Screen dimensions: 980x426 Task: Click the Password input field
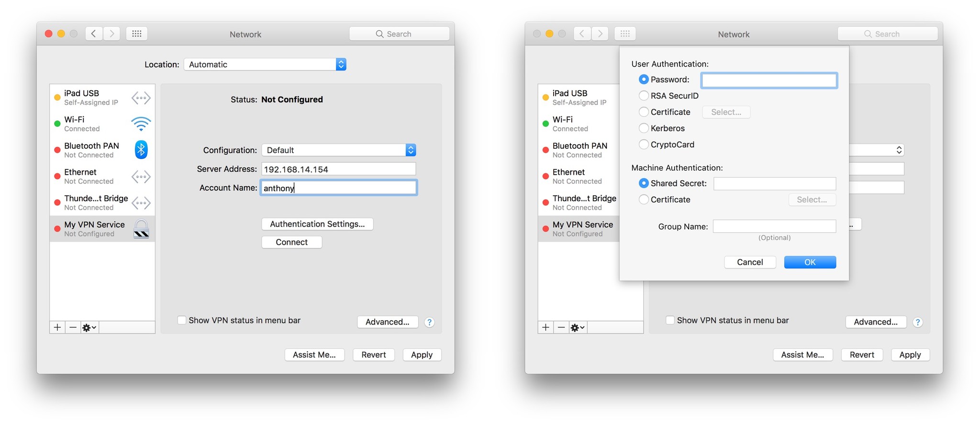coord(769,80)
